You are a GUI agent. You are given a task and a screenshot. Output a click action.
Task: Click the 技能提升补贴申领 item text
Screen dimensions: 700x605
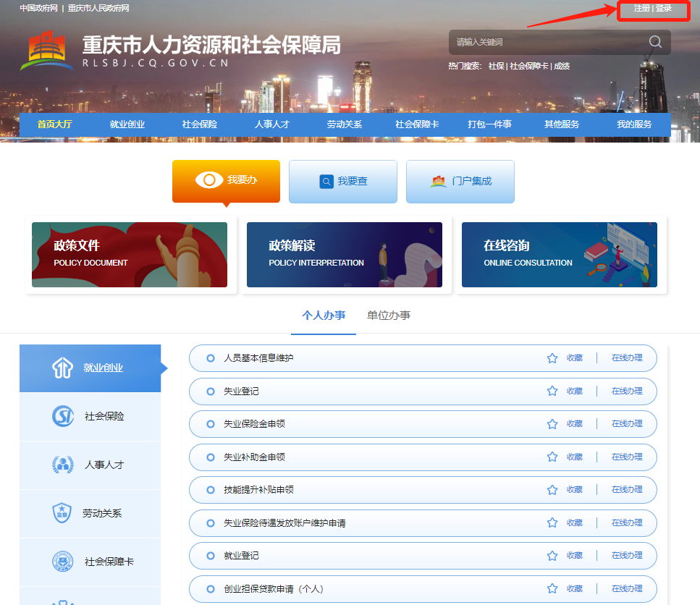258,490
